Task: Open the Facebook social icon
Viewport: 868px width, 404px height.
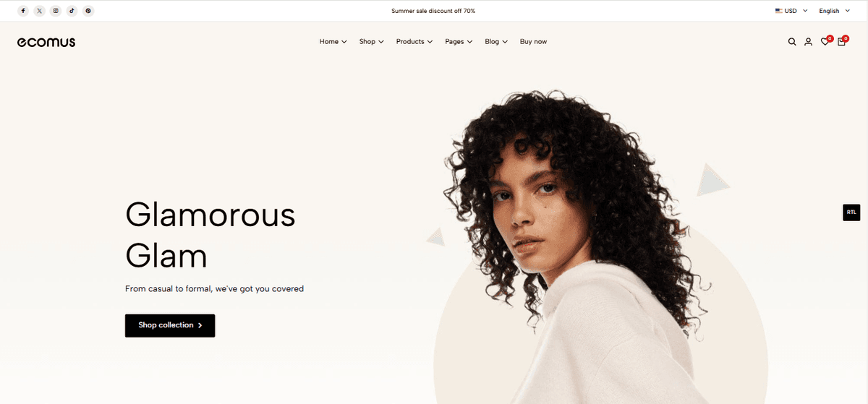Action: 23,11
